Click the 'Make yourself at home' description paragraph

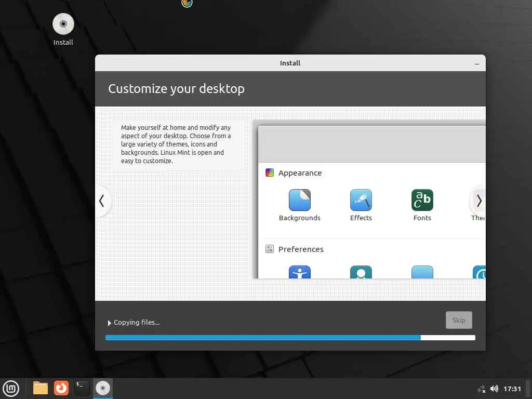click(176, 144)
